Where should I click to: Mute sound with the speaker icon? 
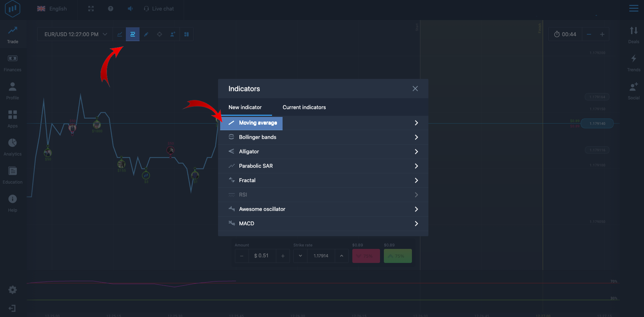130,9
